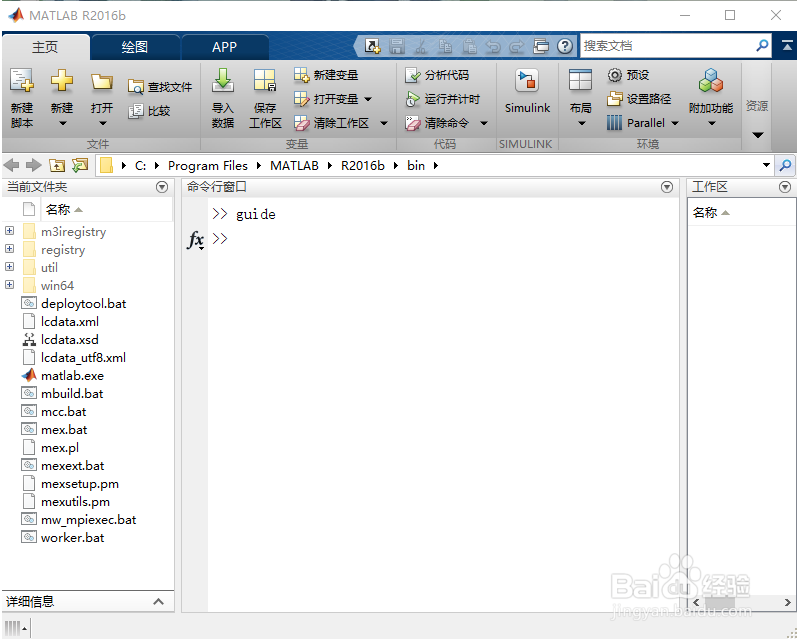Open the 打开变量 dropdown arrow
Viewport: 797px width, 639px height.
(x=368, y=99)
